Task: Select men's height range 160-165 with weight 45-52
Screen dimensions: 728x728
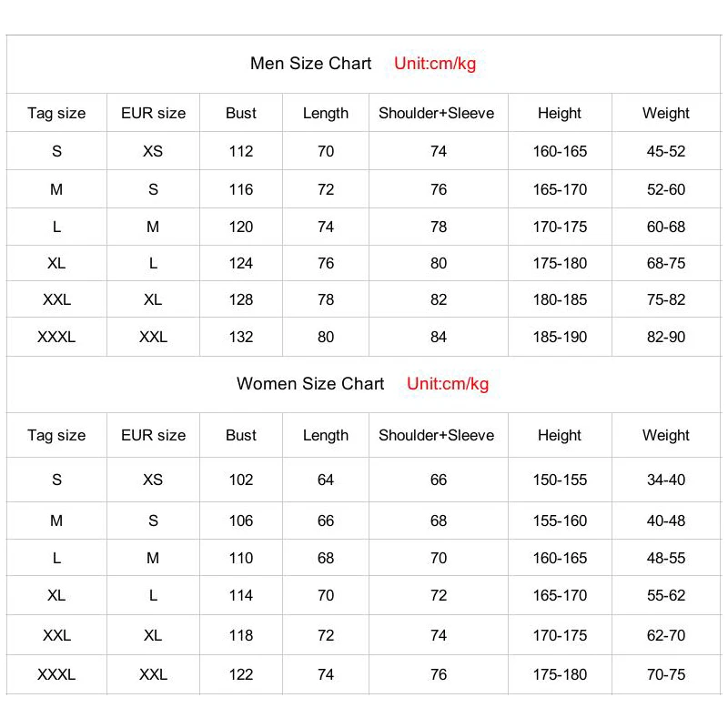Action: coord(560,151)
